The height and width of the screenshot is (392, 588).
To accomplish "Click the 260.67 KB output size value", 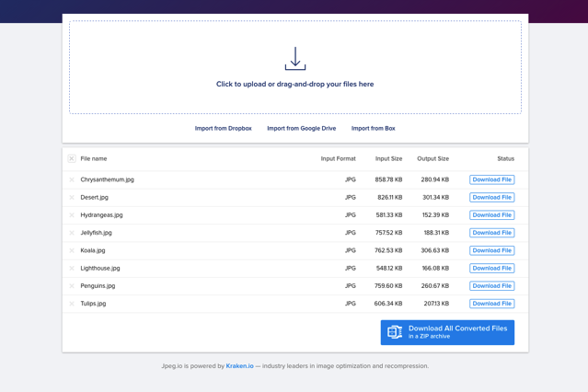I will pos(434,286).
